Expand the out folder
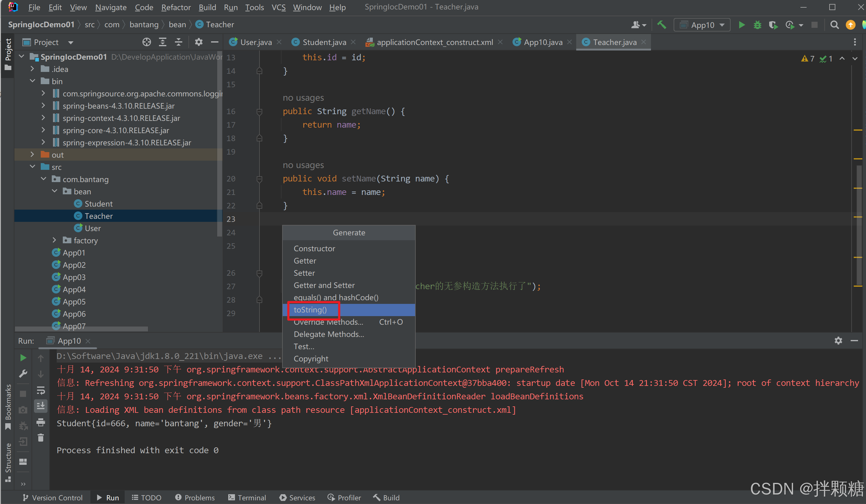This screenshot has width=866, height=504. (32, 155)
